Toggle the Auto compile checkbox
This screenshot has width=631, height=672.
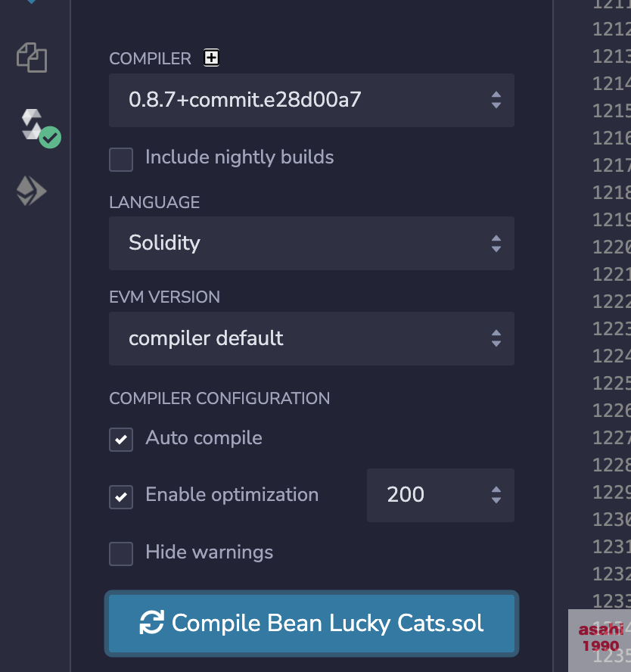point(121,440)
